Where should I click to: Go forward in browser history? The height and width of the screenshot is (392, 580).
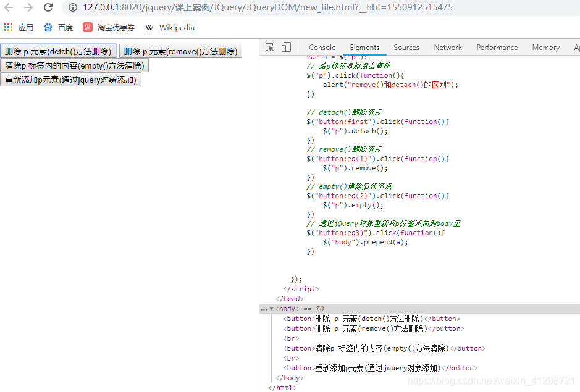pos(28,7)
